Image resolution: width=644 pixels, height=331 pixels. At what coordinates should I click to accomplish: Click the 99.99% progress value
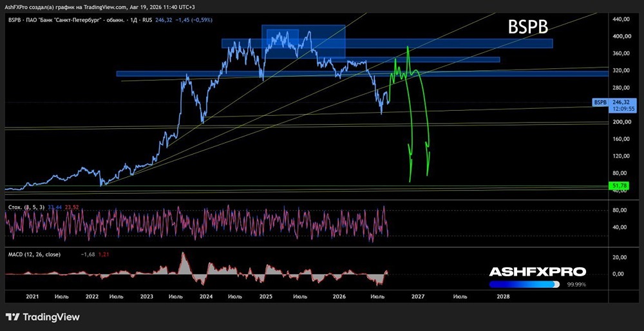pos(576,285)
